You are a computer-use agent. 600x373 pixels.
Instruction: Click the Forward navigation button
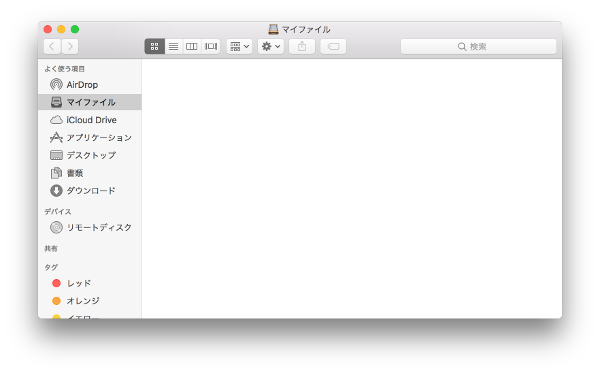pos(70,46)
